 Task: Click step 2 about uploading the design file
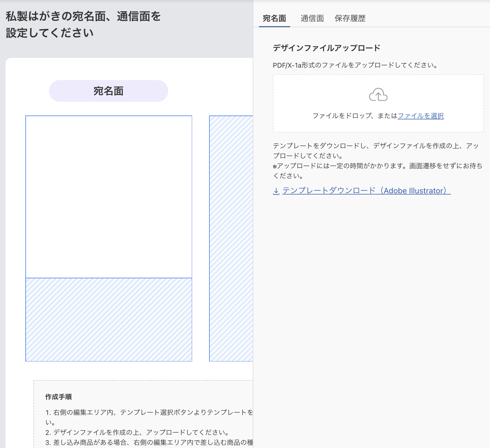[137, 432]
